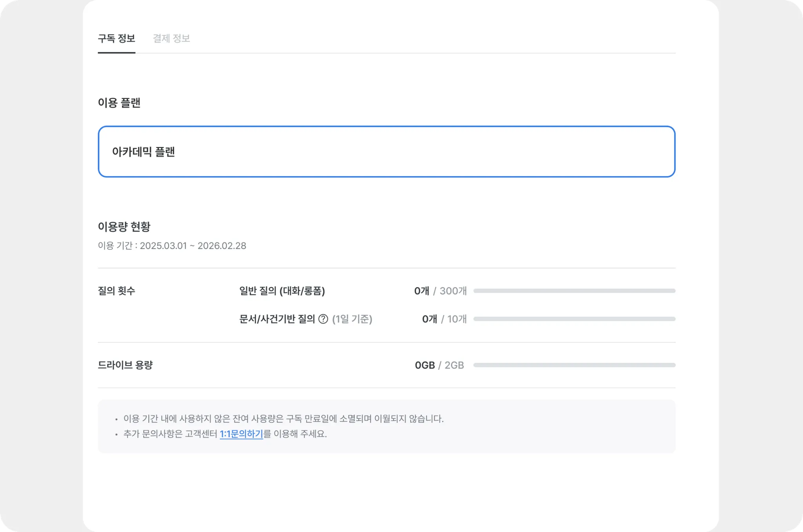The image size is (803, 532).
Task: Select the 구독 정보 tab
Action: (116, 38)
